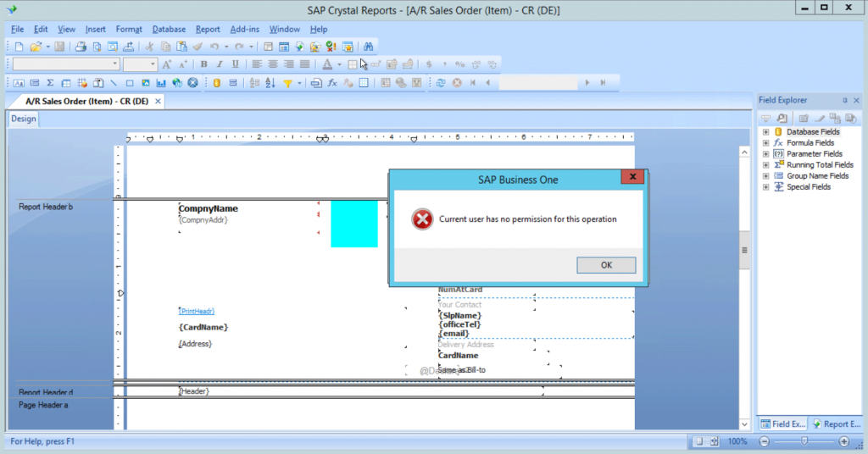Image resolution: width=868 pixels, height=454 pixels.
Task: Select the PrintHeadr field link
Action: (x=197, y=312)
